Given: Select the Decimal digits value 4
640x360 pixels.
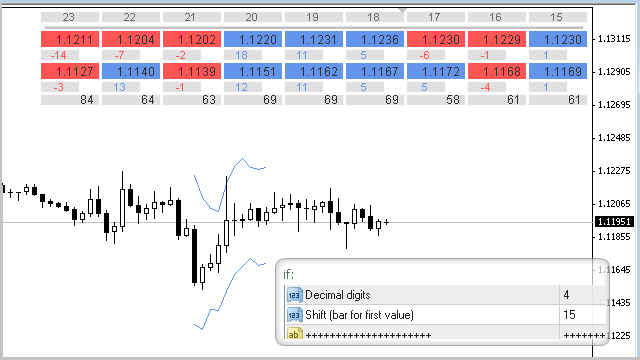Looking at the screenshot, I should [x=566, y=295].
